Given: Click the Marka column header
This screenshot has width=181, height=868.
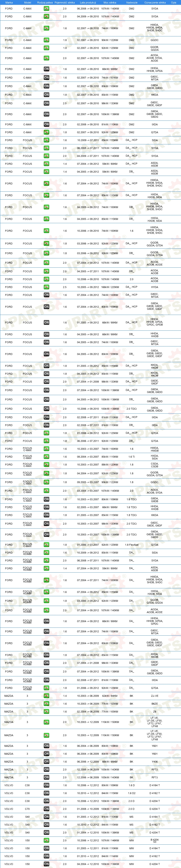Looking at the screenshot, I should click(x=9, y=2).
